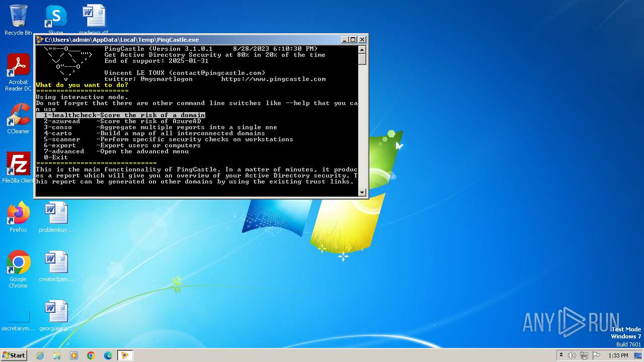Click the @mysmartlogon twitter handle text
This screenshot has height=362, width=644.
point(167,79)
